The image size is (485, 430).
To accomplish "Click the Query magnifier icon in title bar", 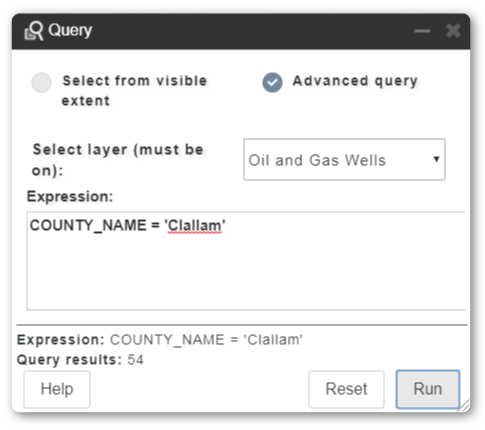I will click(34, 31).
